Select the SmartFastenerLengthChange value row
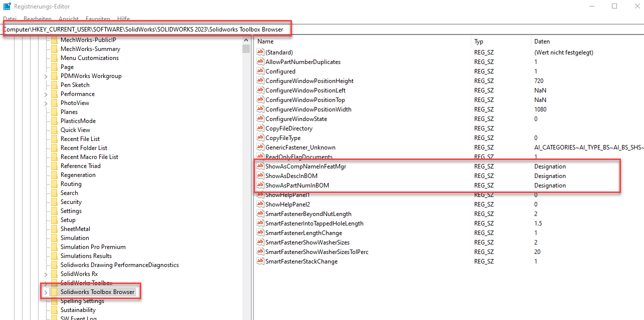The image size is (644, 320). [x=303, y=233]
